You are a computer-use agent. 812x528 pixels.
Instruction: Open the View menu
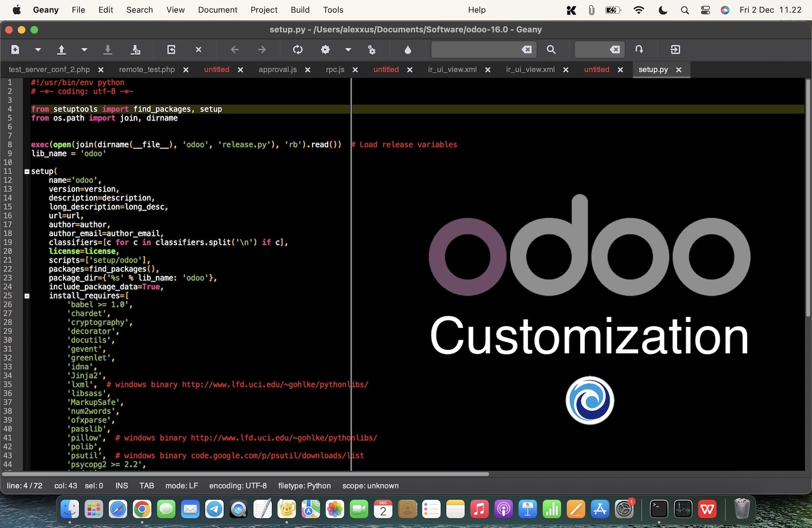click(x=175, y=10)
